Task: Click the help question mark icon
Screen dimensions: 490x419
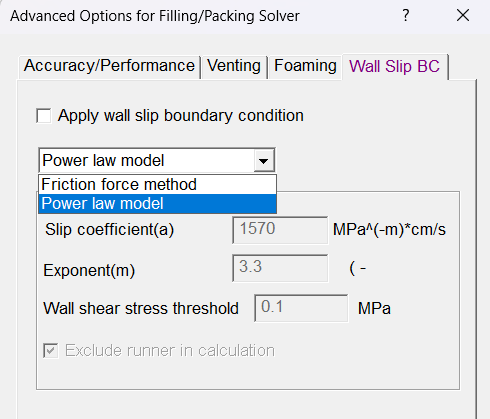Action: pos(405,15)
